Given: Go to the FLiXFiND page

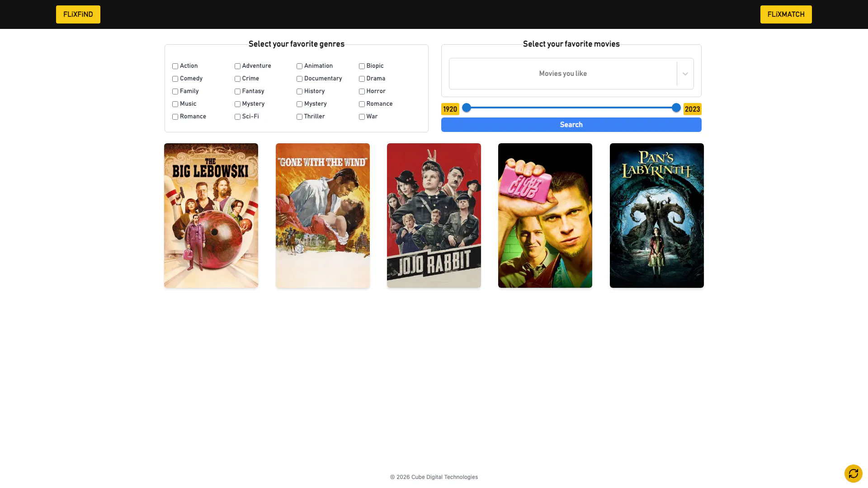Looking at the screenshot, I should pos(78,14).
